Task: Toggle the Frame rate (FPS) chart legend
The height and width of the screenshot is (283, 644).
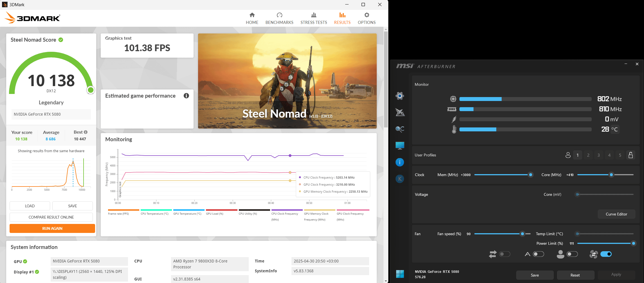Action: [124, 212]
